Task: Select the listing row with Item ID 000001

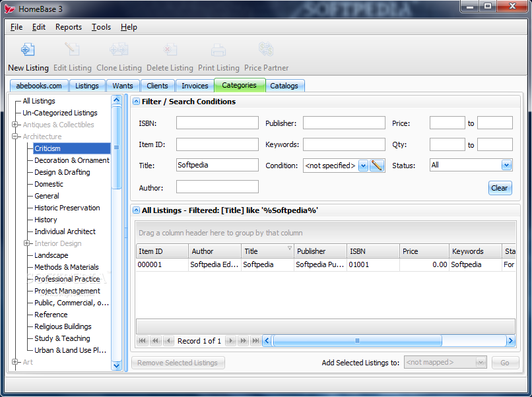Action: (325, 264)
